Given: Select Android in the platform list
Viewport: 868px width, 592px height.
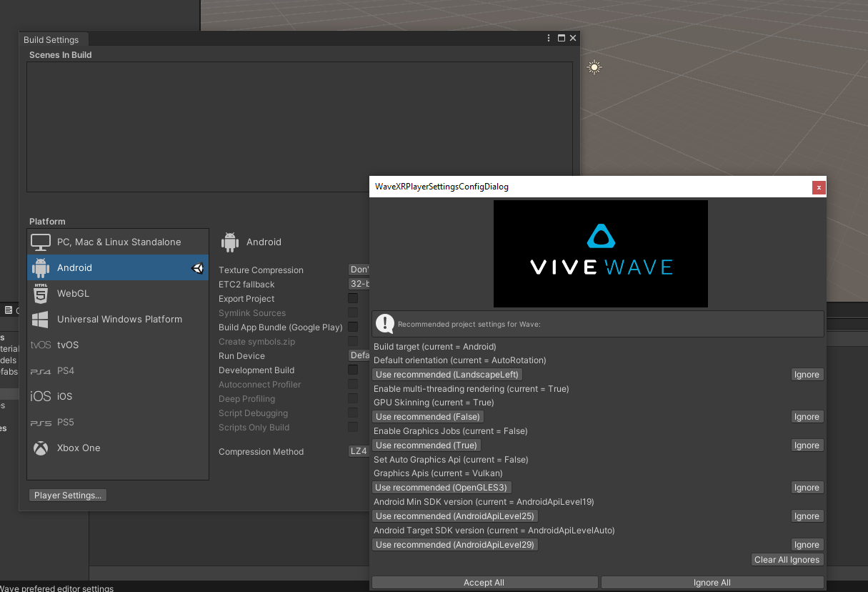Looking at the screenshot, I should pyautogui.click(x=74, y=268).
